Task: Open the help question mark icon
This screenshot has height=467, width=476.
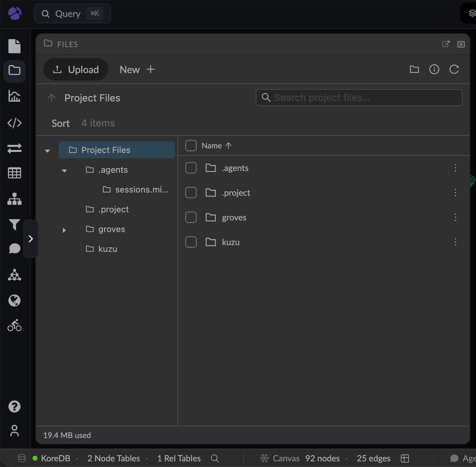Action: (14, 406)
